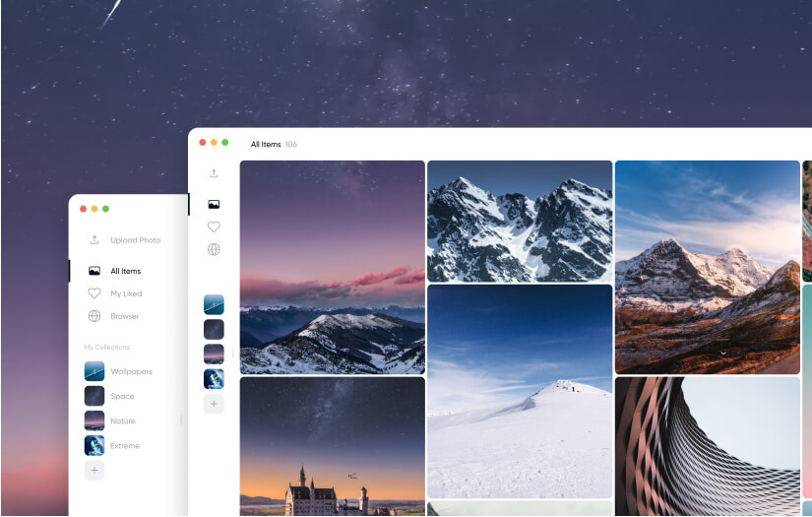The image size is (812, 517).
Task: Open the Extreme collection thumbnail in the collapsed sidebar
Action: pos(214,379)
